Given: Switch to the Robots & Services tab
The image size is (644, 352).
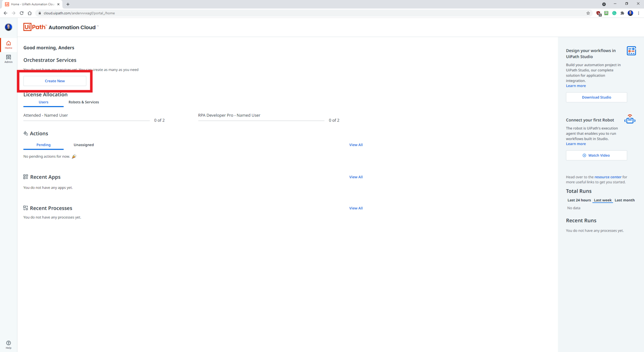Looking at the screenshot, I should [x=84, y=102].
